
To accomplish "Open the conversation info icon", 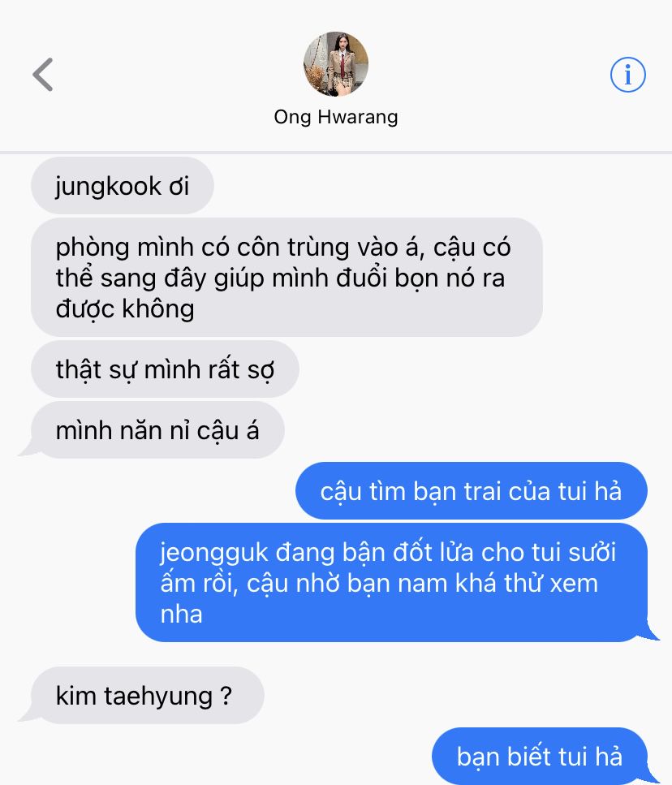I will 627,75.
